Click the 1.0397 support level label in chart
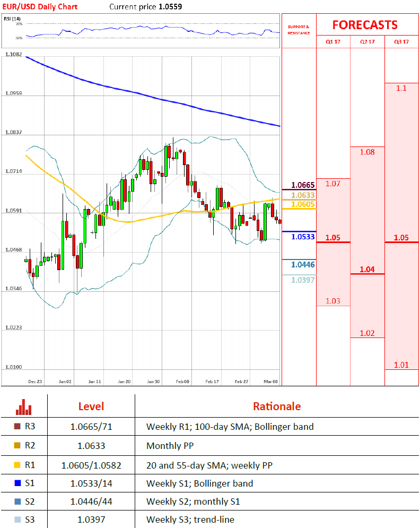 [303, 280]
